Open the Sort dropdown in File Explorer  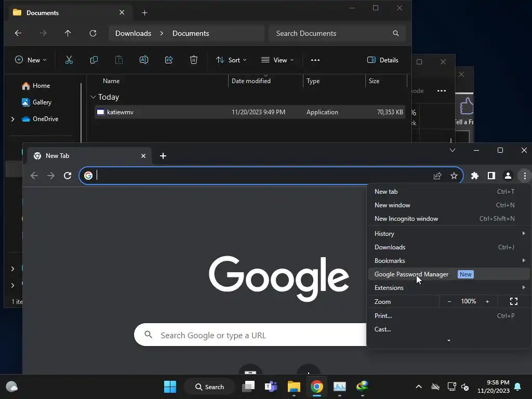(231, 60)
